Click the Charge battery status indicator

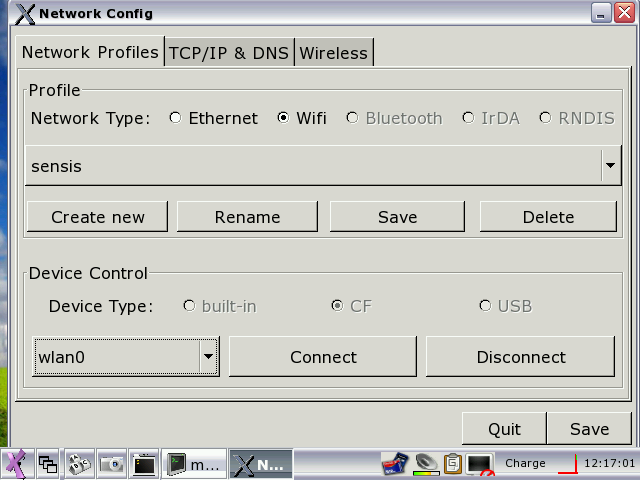pyautogui.click(x=525, y=463)
